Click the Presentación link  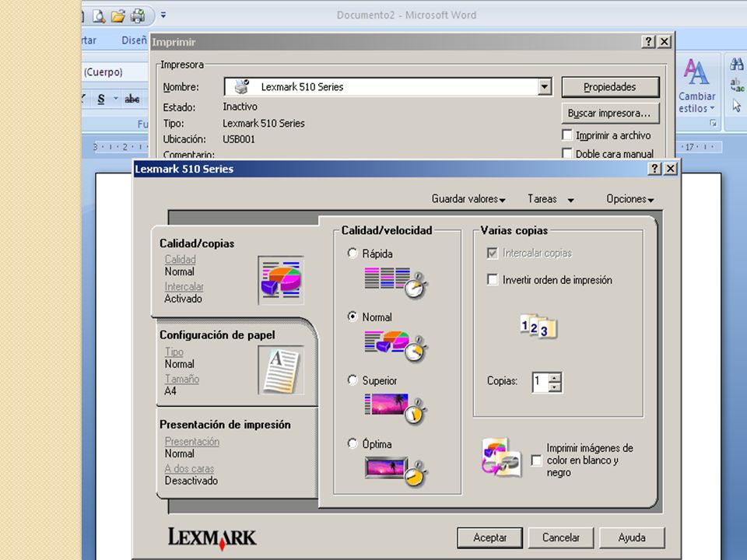(192, 442)
